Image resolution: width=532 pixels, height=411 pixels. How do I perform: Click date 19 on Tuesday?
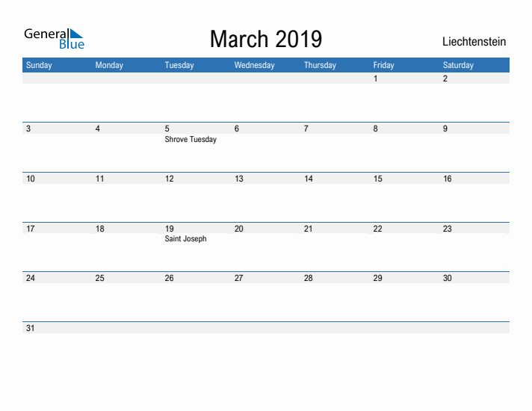(x=170, y=229)
